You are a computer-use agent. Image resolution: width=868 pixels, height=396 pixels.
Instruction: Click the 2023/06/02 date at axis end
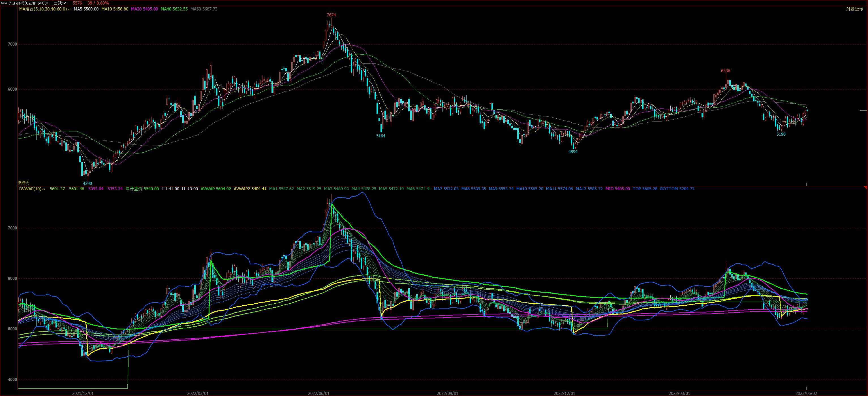pyautogui.click(x=806, y=393)
